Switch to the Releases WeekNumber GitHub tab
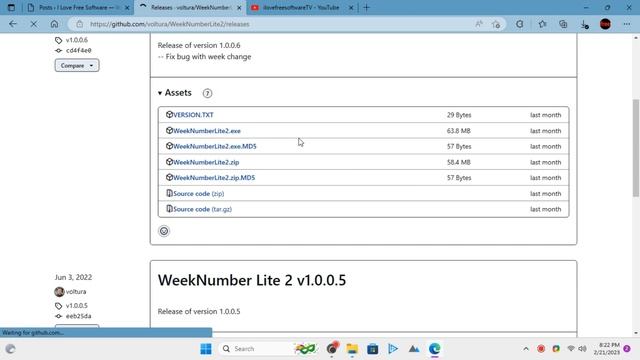 190,7
